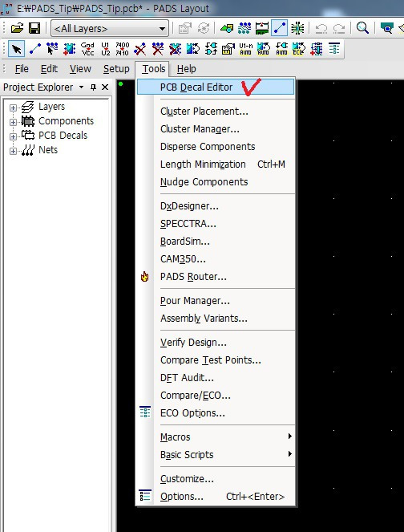404x532 pixels.
Task: Save the design with the floppy disk icon
Action: tap(34, 28)
